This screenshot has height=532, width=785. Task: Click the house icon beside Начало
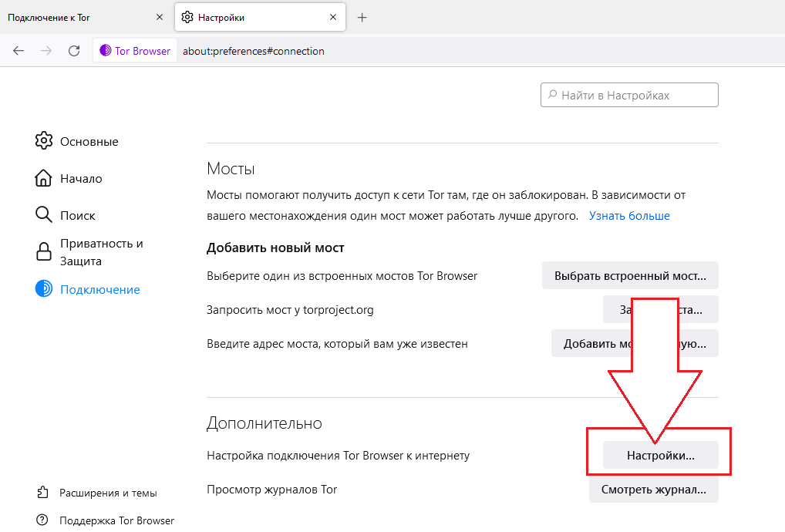pyautogui.click(x=43, y=178)
